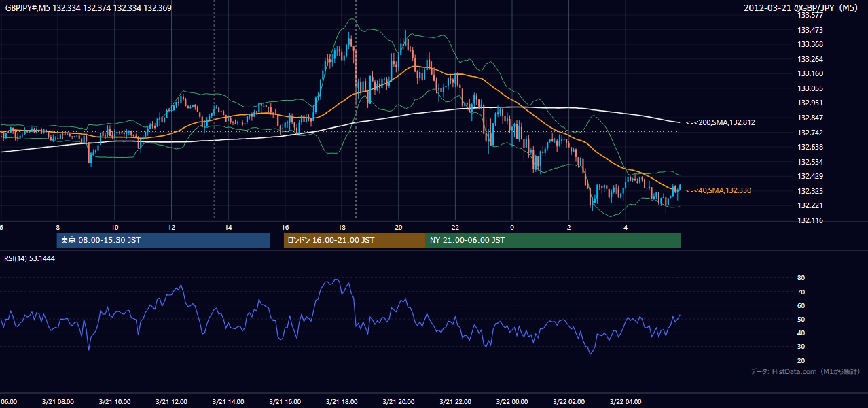Click the 3/21 16:00 time axis label
Screen dimensions: 868x408
[x=285, y=402]
